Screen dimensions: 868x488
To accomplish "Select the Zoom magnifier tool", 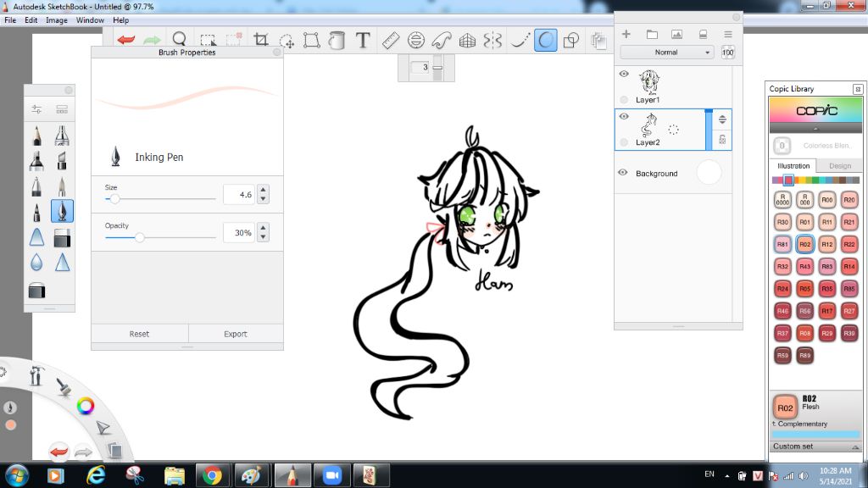I will 180,39.
